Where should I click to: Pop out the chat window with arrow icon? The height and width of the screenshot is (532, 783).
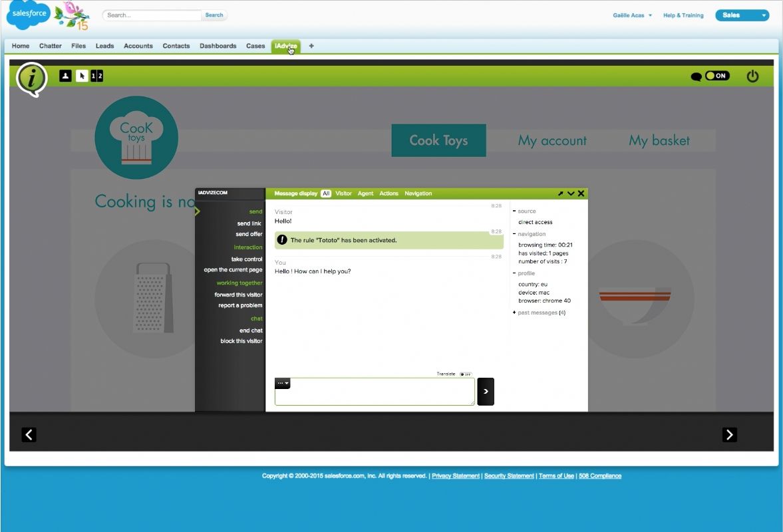tap(560, 194)
